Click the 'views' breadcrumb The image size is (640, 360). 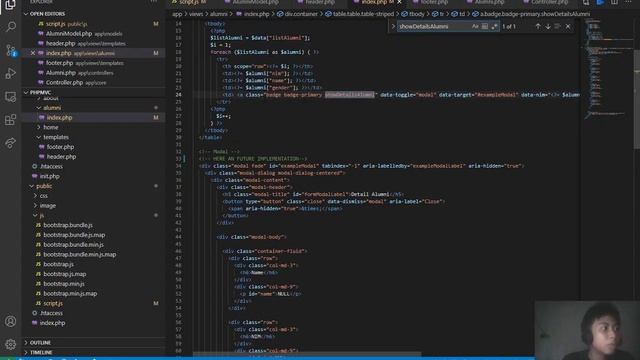coord(196,14)
